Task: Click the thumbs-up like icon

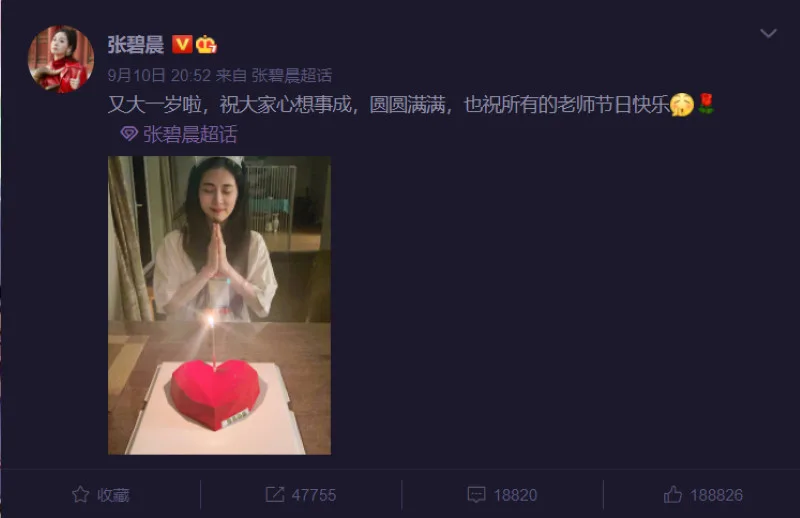Action: click(672, 495)
